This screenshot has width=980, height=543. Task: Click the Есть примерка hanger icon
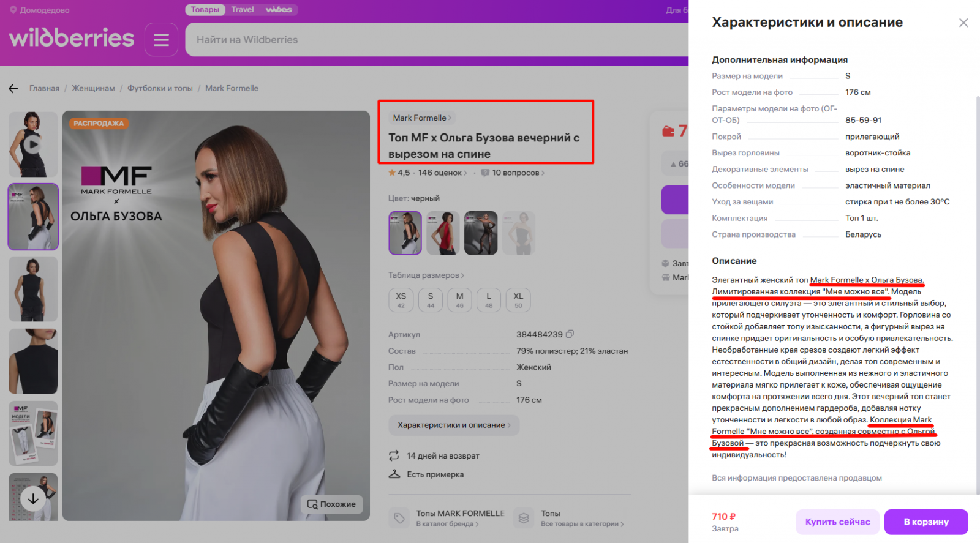[394, 474]
